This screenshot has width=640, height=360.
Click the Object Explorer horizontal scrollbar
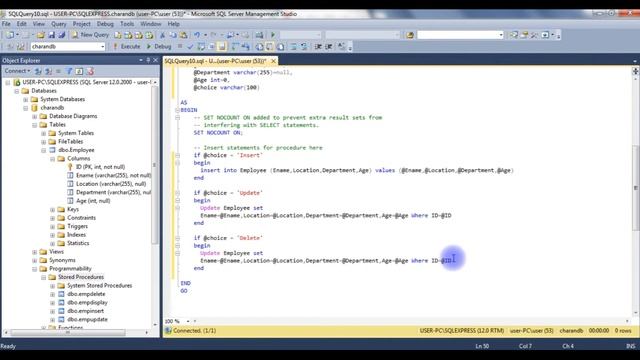pyautogui.click(x=68, y=332)
